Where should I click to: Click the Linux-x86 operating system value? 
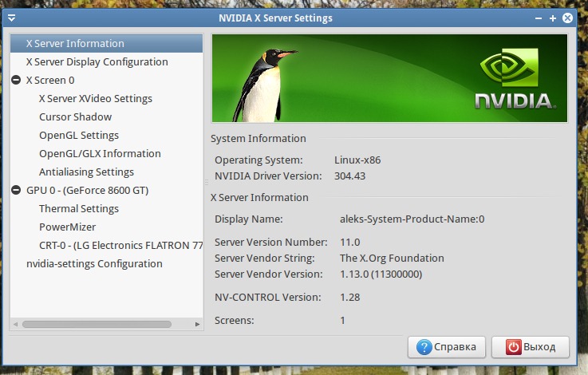pyautogui.click(x=357, y=160)
